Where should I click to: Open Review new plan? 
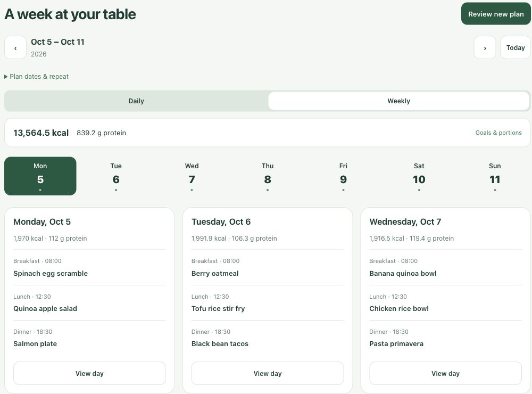click(496, 14)
